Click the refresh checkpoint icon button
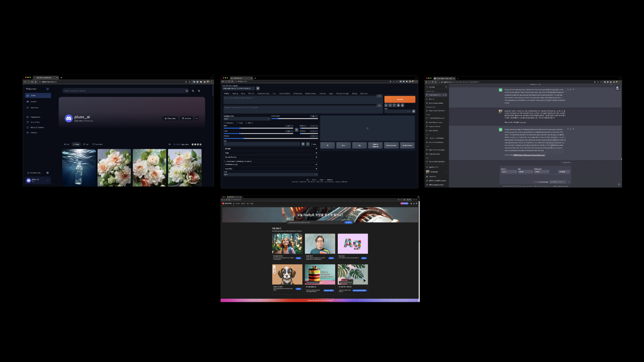The height and width of the screenshot is (362, 644). click(x=258, y=88)
